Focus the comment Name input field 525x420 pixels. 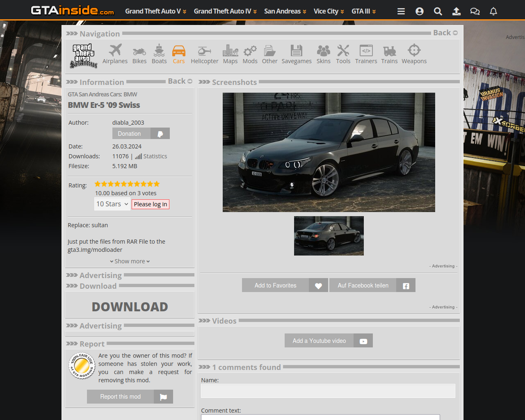click(x=328, y=391)
